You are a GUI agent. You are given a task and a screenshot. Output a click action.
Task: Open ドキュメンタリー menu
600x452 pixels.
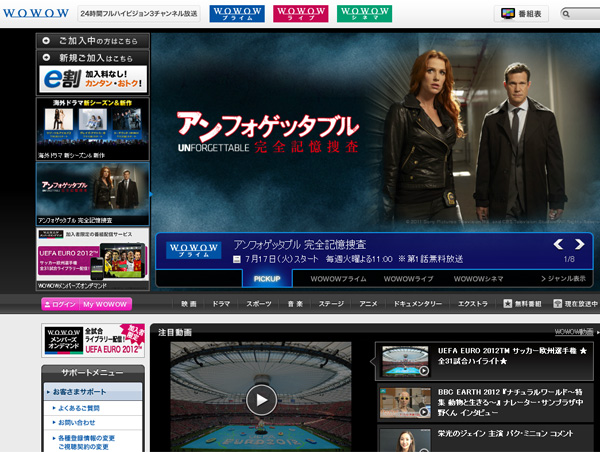[x=417, y=304]
